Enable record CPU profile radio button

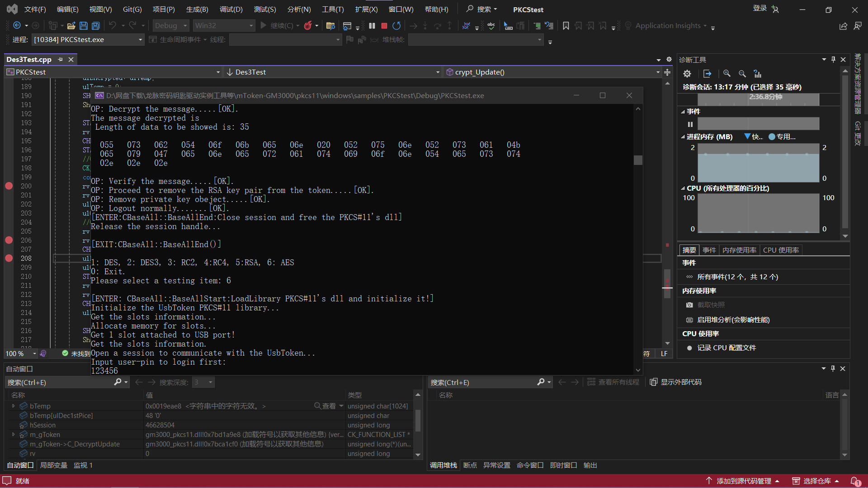click(x=689, y=348)
